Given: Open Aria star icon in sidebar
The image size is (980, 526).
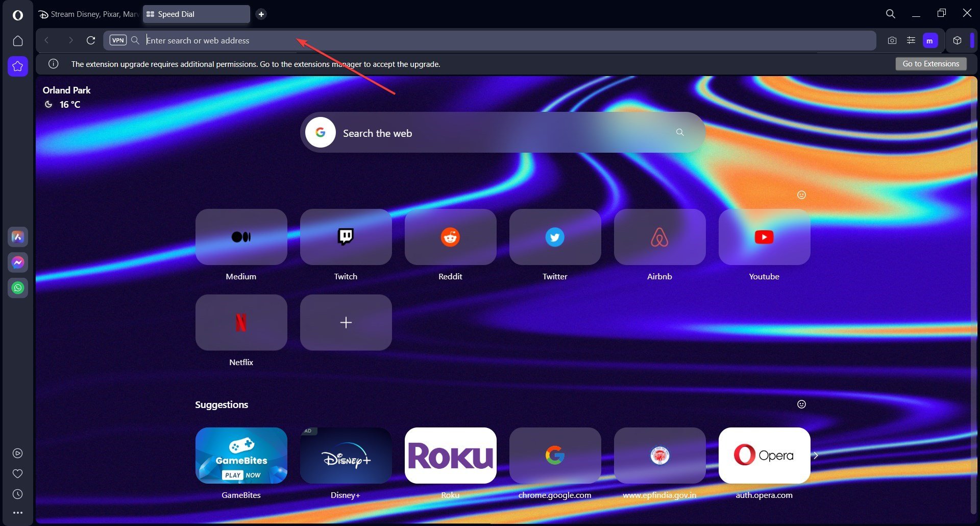Looking at the screenshot, I should [x=18, y=66].
